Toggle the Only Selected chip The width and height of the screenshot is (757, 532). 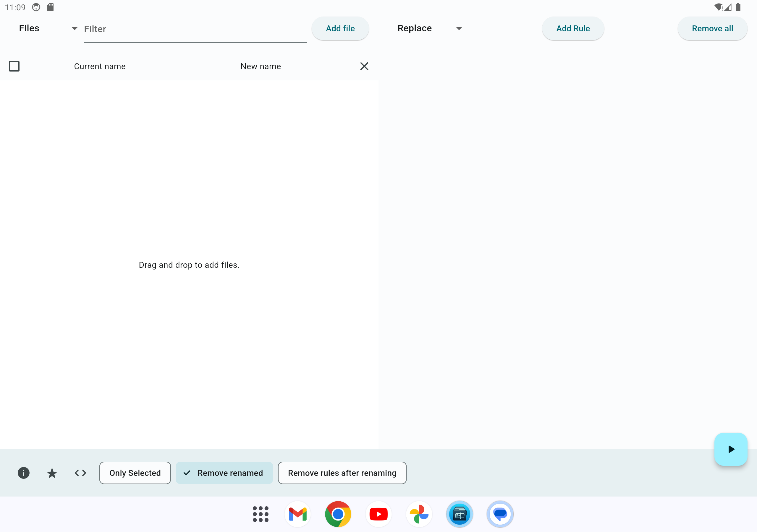[x=135, y=473]
